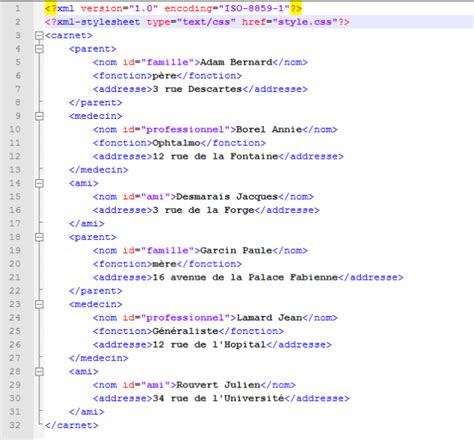This screenshot has width=474, height=440.
Task: Click the "ami" id value on line 29
Action: tap(155, 385)
